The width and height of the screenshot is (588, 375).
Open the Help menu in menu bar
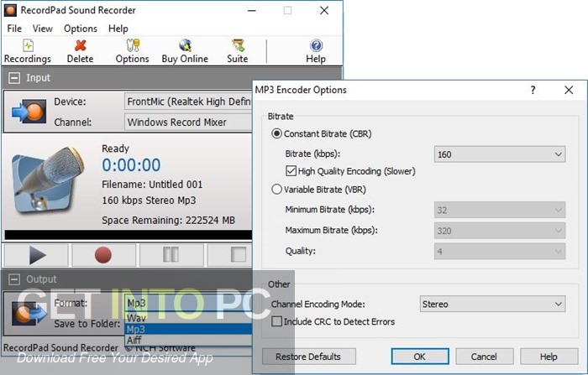tap(118, 29)
